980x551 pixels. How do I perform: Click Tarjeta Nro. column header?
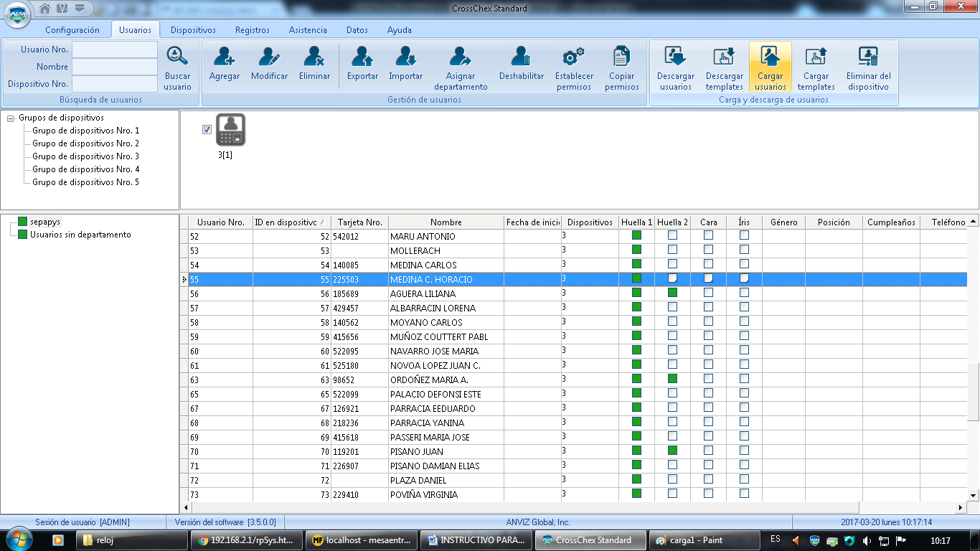coord(359,222)
